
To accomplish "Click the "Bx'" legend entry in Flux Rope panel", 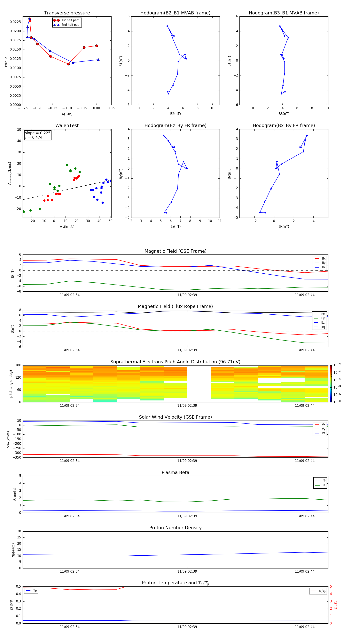I will 320,314.
